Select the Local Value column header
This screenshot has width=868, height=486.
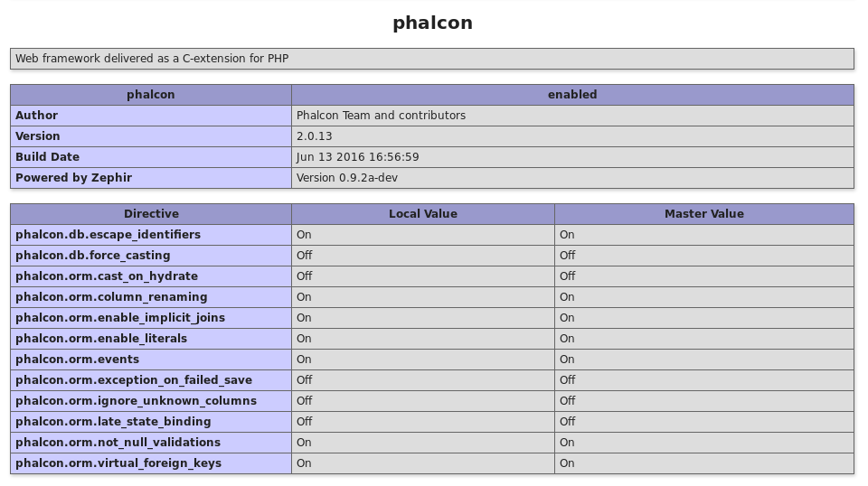(x=422, y=214)
